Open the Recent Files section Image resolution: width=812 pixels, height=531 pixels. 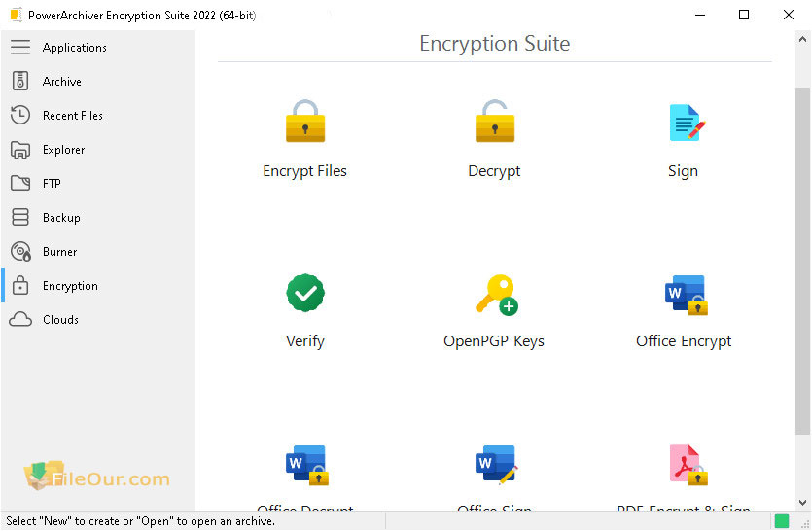coord(72,116)
